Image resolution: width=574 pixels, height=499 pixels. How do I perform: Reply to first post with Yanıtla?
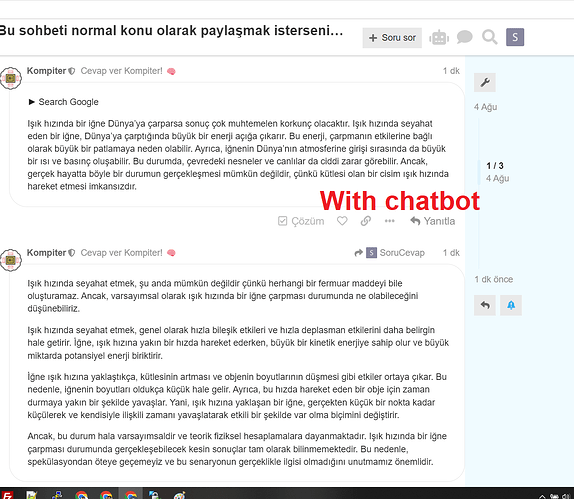coord(432,221)
